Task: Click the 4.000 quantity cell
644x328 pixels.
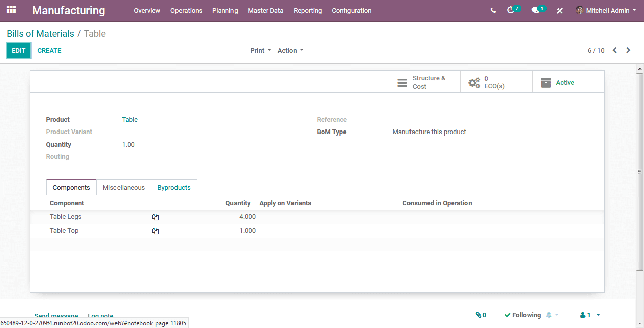Action: tap(247, 217)
